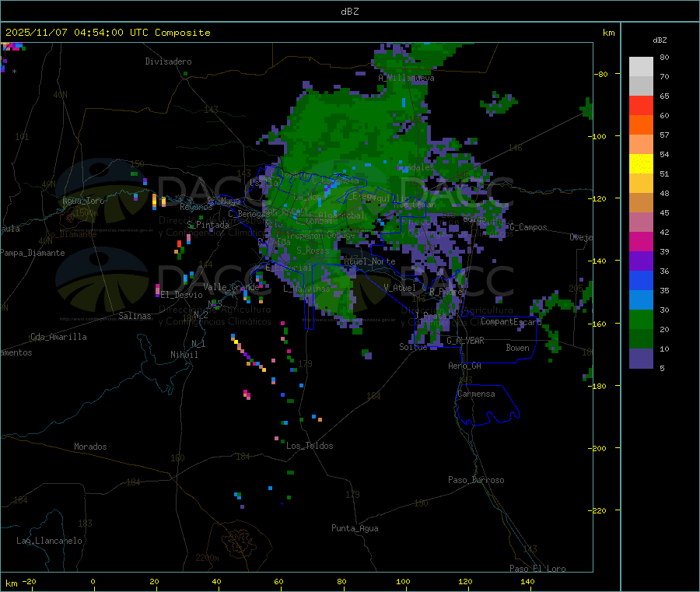
Task: Click the S_Rosas place label
Action: (313, 251)
